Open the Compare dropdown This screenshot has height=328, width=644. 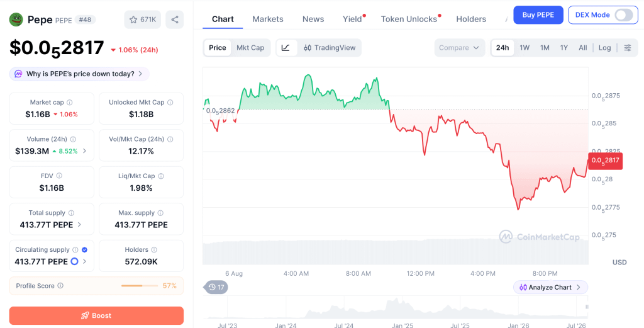459,48
